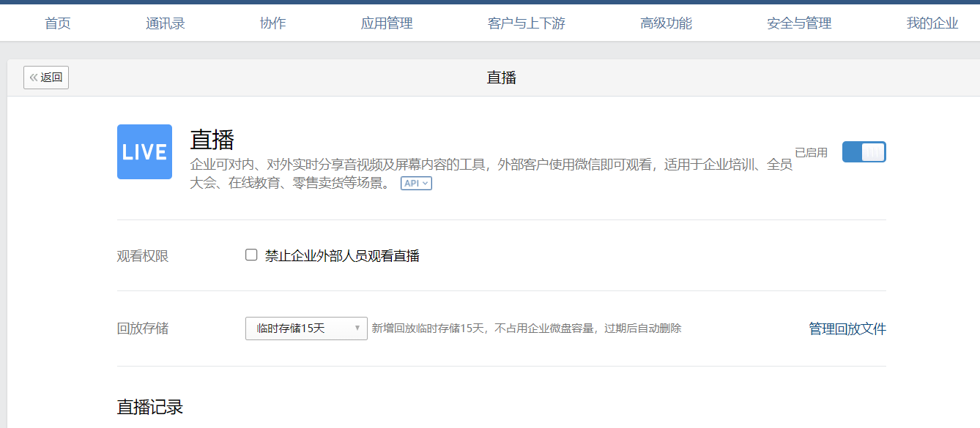This screenshot has height=428, width=980.
Task: Click the 新增回放临时存储15天 hint text
Action: pos(527,328)
